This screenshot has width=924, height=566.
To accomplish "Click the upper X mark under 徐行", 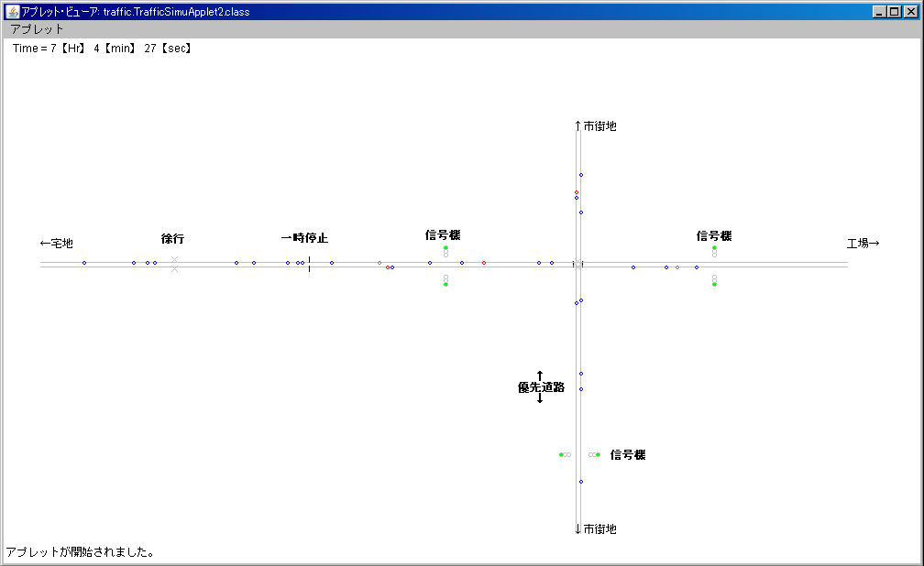I will [x=174, y=260].
